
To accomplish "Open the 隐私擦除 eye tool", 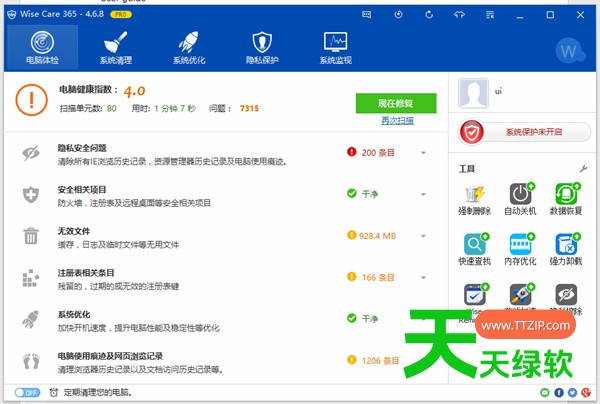I will (x=566, y=295).
